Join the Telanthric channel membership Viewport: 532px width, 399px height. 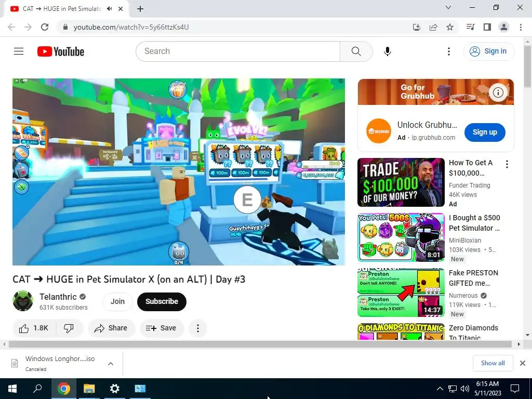point(117,301)
